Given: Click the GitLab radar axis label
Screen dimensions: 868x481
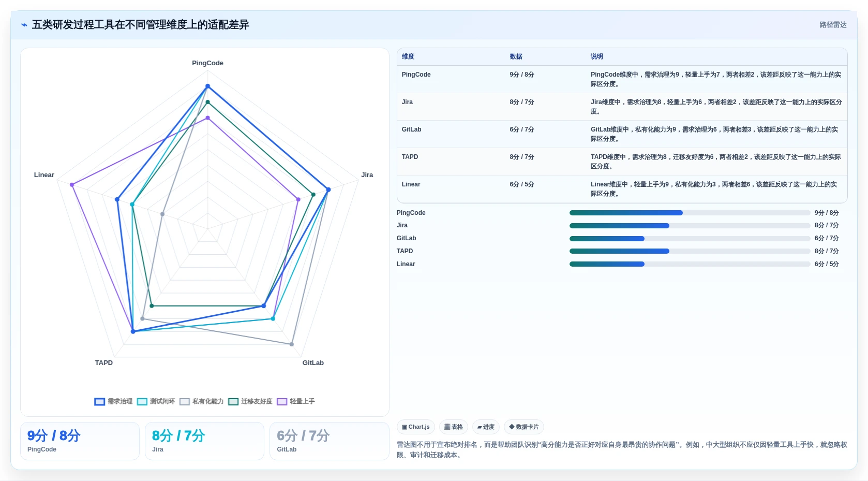Looking at the screenshot, I should 313,363.
